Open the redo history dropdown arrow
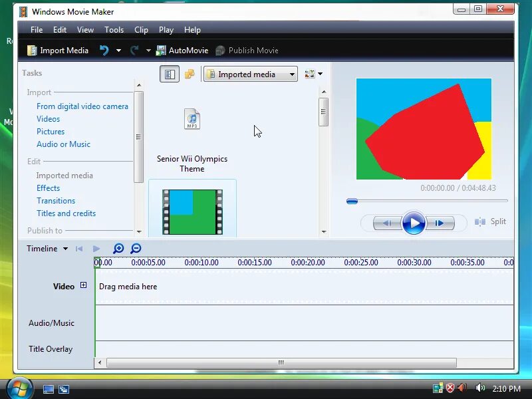 [148, 51]
